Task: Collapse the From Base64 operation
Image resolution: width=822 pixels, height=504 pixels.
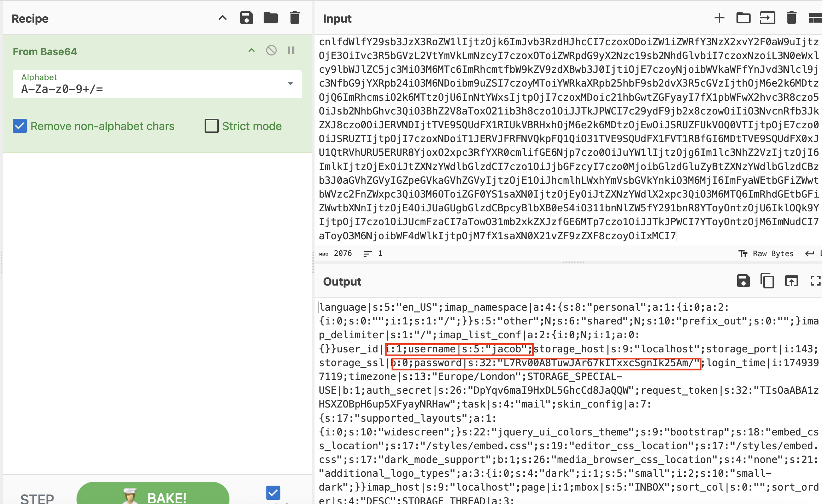Action: click(x=252, y=51)
